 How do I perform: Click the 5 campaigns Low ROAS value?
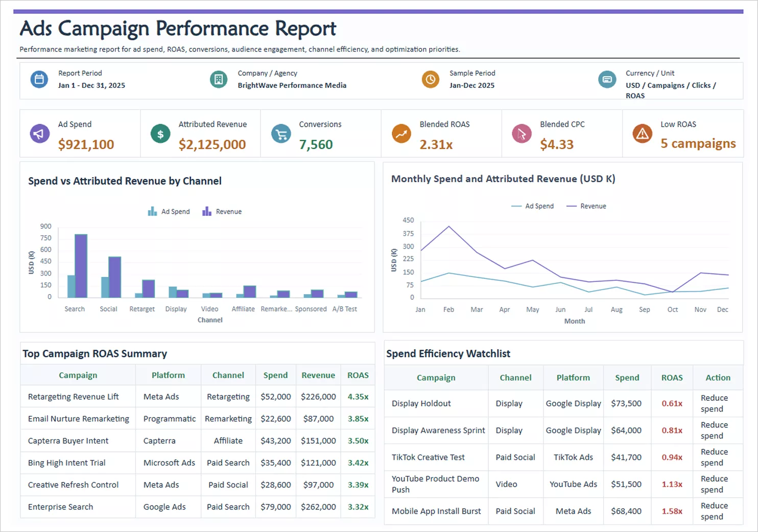pos(698,143)
